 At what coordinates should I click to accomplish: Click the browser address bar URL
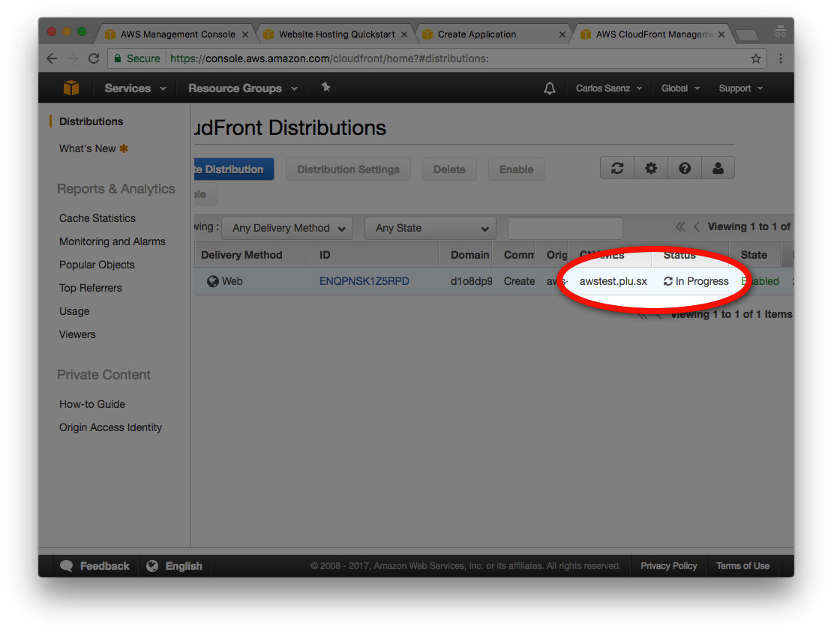pyautogui.click(x=329, y=58)
